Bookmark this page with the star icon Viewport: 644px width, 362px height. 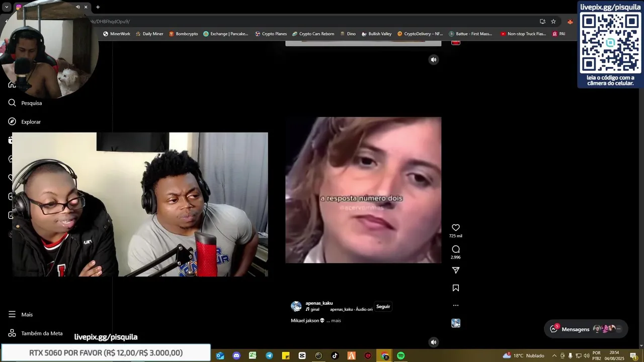click(x=553, y=22)
